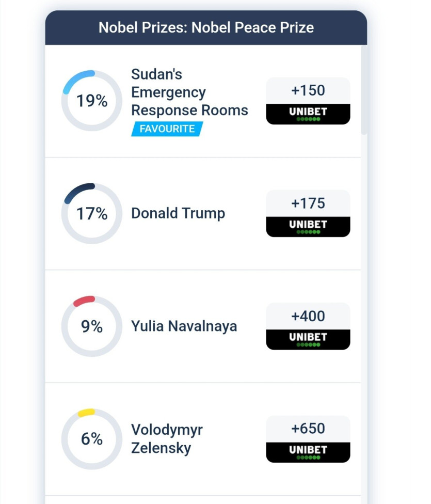Image resolution: width=431 pixels, height=504 pixels.
Task: Click the Unibet logo beside Yulia Navalnaya
Action: pos(308,339)
